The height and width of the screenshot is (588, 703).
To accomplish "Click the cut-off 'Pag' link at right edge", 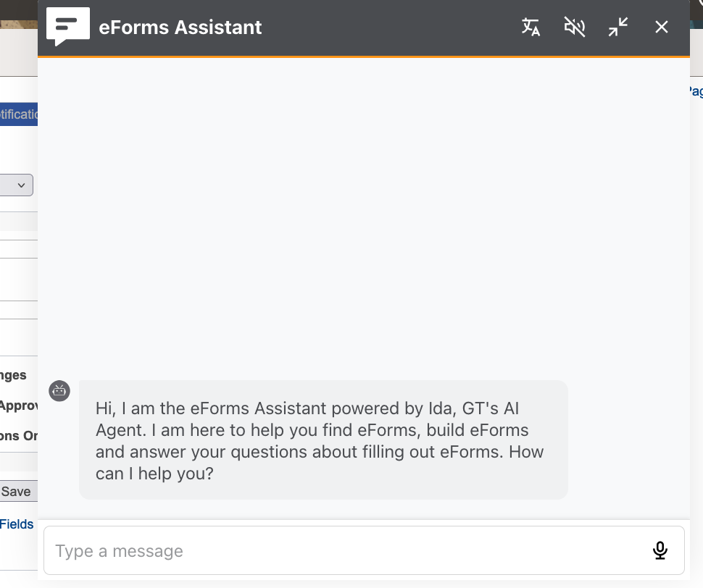I will coord(696,91).
